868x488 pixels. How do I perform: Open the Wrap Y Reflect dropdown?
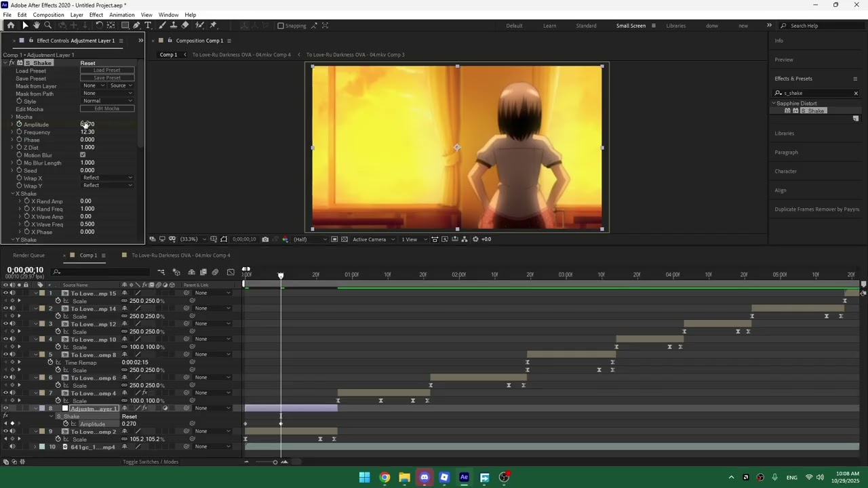click(x=108, y=186)
